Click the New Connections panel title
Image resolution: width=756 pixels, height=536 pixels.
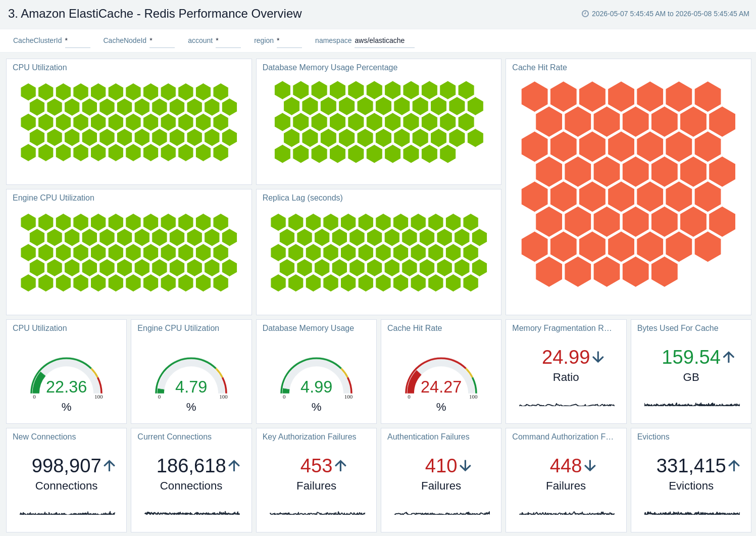tap(44, 436)
